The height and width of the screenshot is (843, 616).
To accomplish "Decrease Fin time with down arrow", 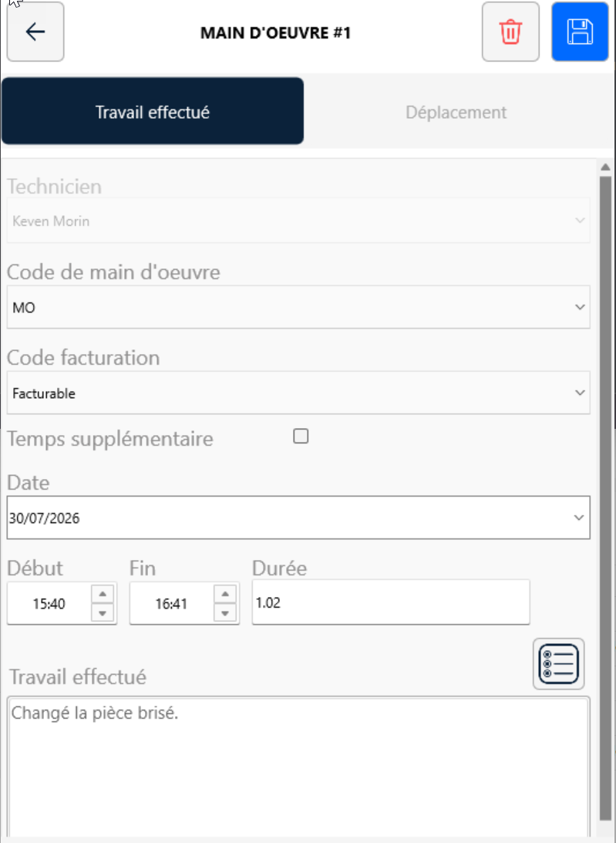I will (x=225, y=613).
